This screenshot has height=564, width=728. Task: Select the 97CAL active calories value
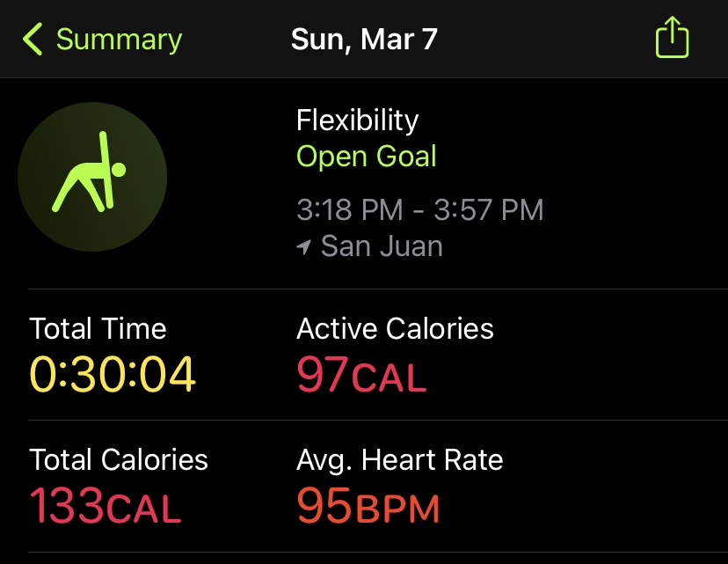[x=360, y=376]
